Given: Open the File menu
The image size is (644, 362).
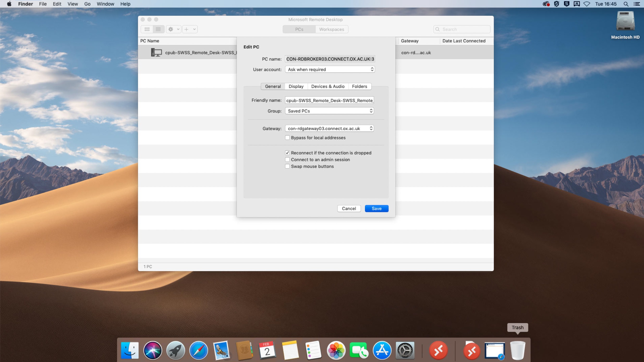Looking at the screenshot, I should (x=42, y=4).
